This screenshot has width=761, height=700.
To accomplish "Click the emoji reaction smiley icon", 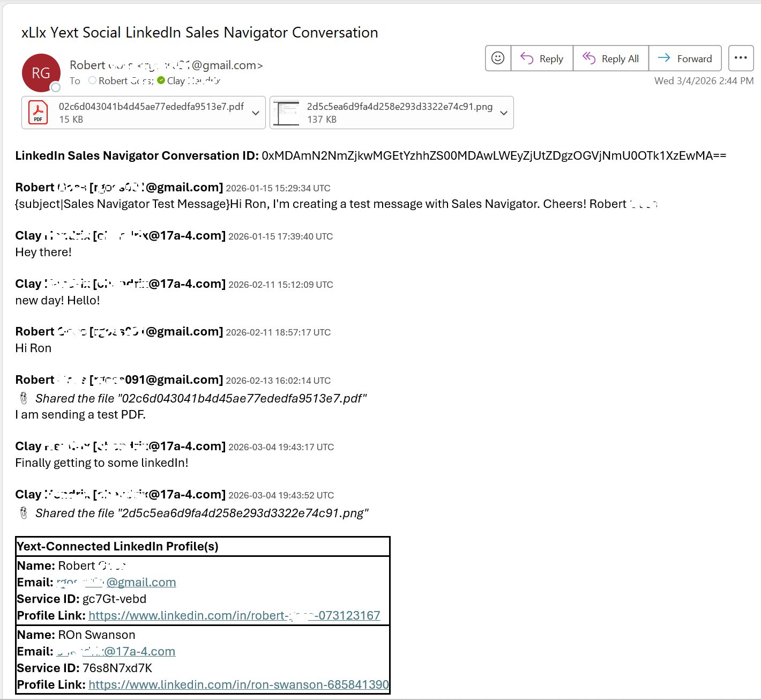I will coord(498,58).
